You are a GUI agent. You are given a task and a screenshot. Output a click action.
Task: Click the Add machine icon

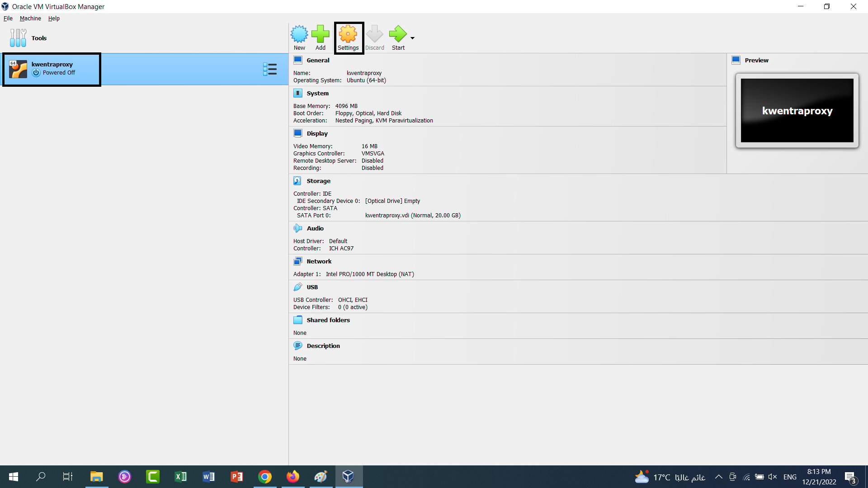[321, 38]
